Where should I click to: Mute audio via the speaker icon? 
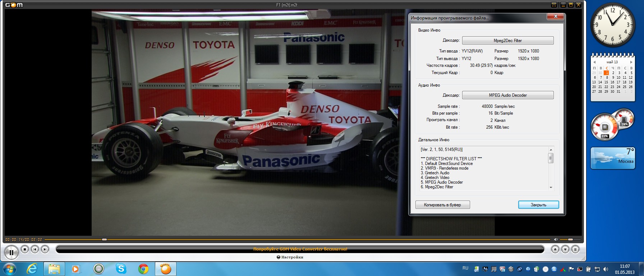click(556, 239)
